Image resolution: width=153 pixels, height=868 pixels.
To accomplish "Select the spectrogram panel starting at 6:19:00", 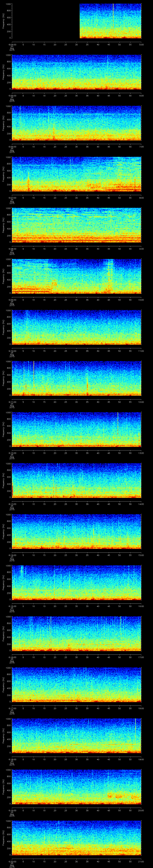I will coord(77,787).
